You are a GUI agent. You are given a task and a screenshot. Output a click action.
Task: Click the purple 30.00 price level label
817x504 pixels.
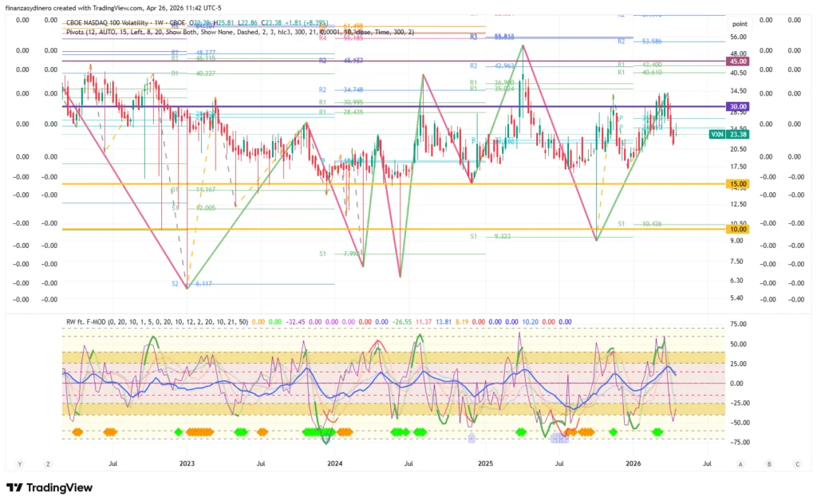click(736, 107)
